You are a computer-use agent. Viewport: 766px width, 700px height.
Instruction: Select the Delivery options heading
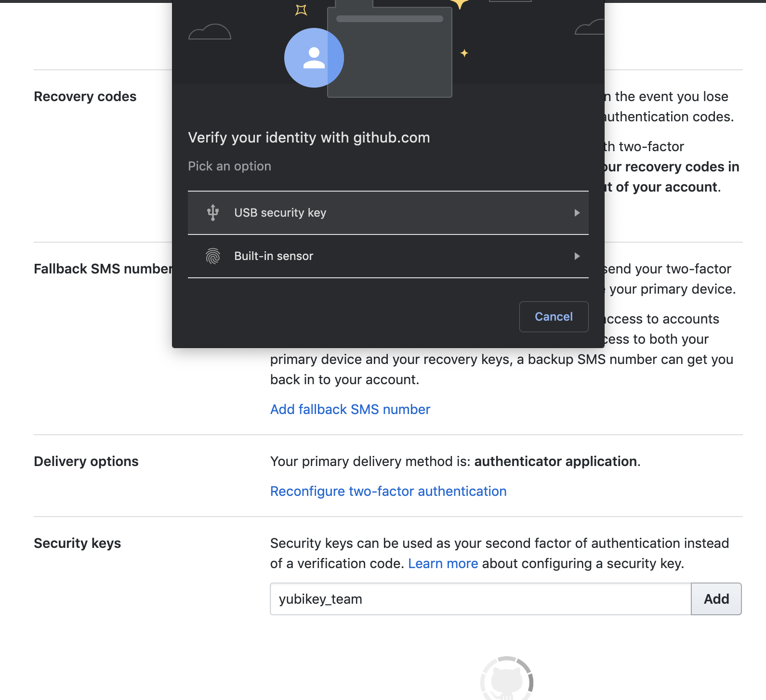(86, 461)
